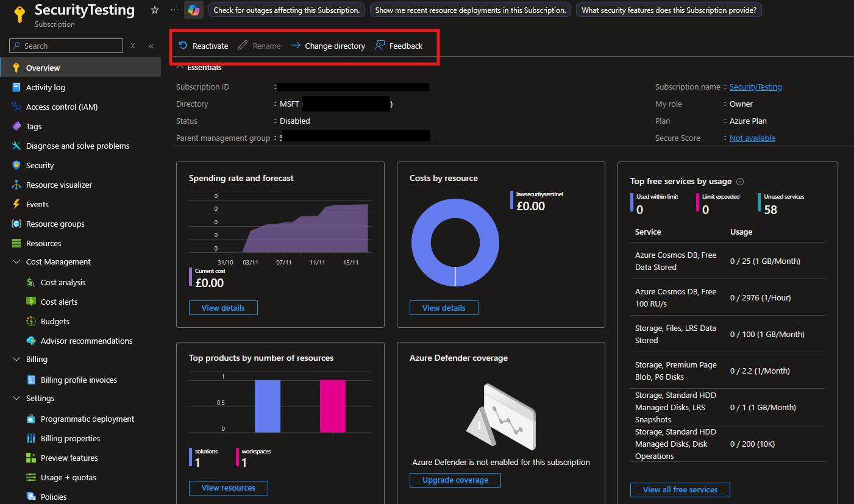This screenshot has height=504, width=854.
Task: Click the Reactivate refresh icon
Action: 183,46
